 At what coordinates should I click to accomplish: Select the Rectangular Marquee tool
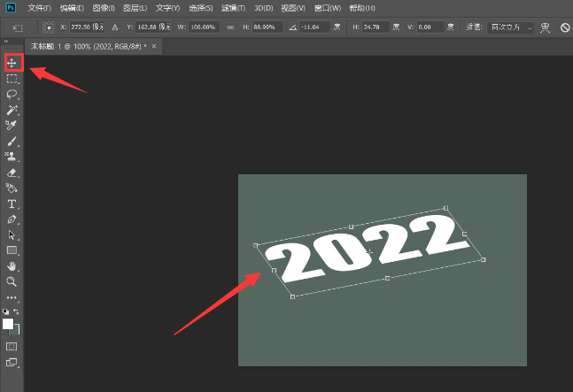(12, 78)
